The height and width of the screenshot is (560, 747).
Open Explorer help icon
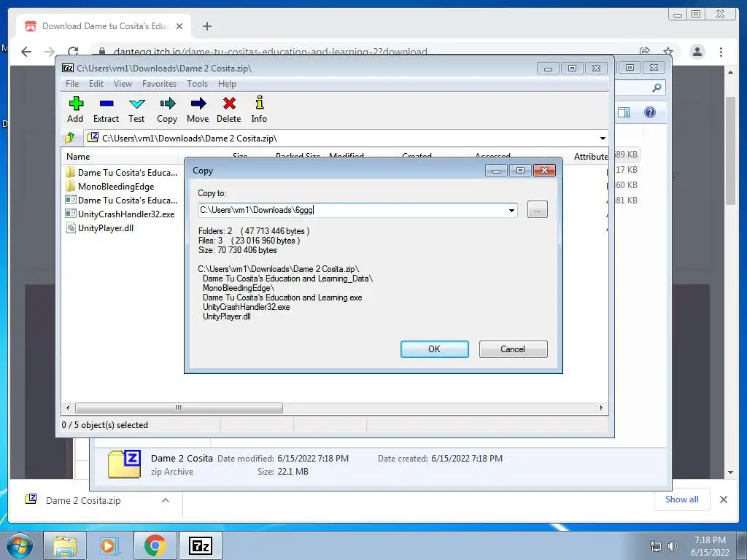650,112
